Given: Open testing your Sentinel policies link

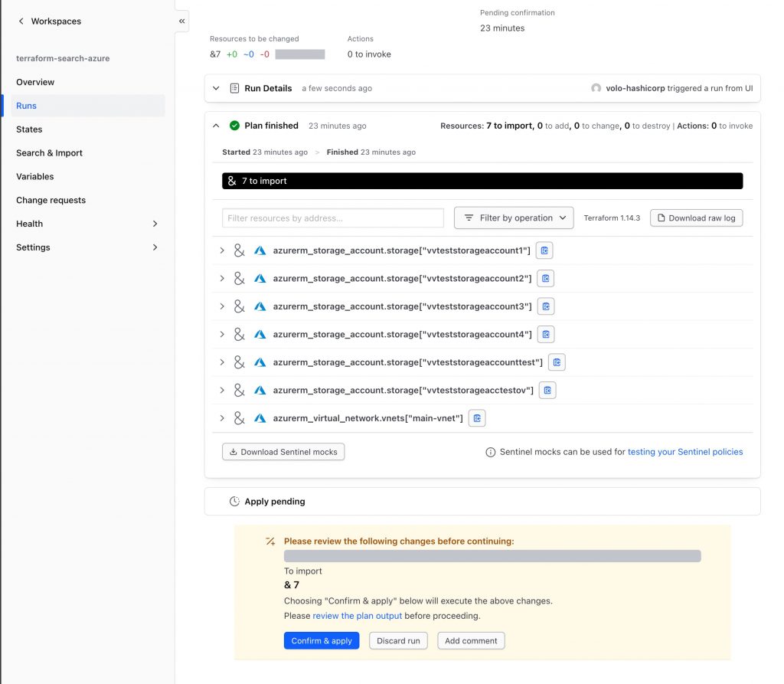Looking at the screenshot, I should pyautogui.click(x=685, y=452).
